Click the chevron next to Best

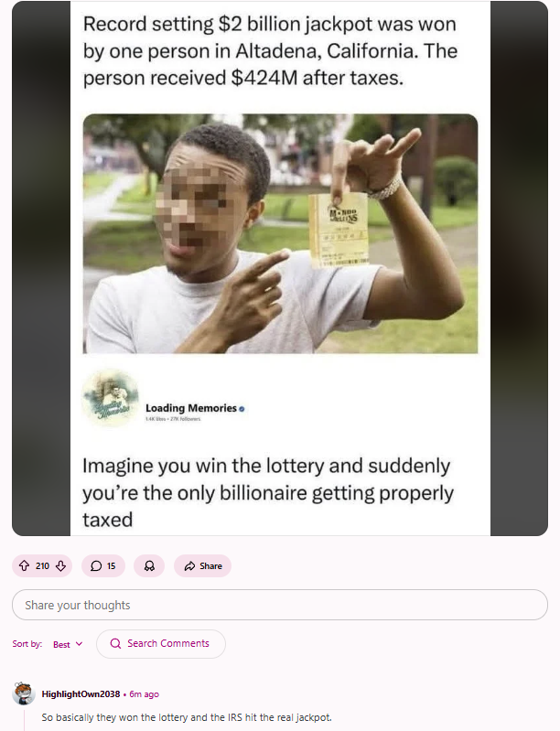pos(80,644)
